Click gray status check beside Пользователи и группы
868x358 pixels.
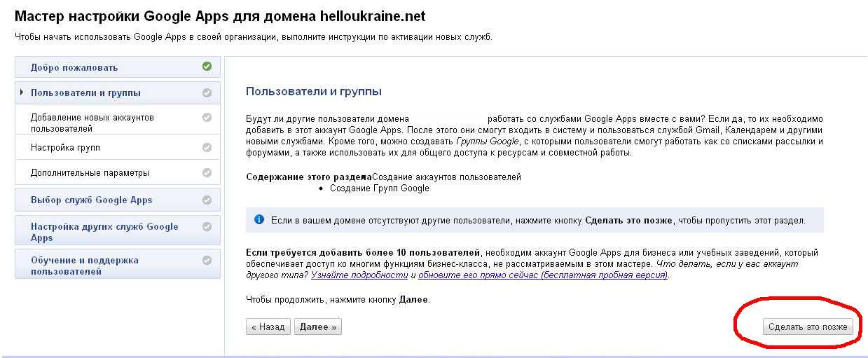pyautogui.click(x=207, y=92)
